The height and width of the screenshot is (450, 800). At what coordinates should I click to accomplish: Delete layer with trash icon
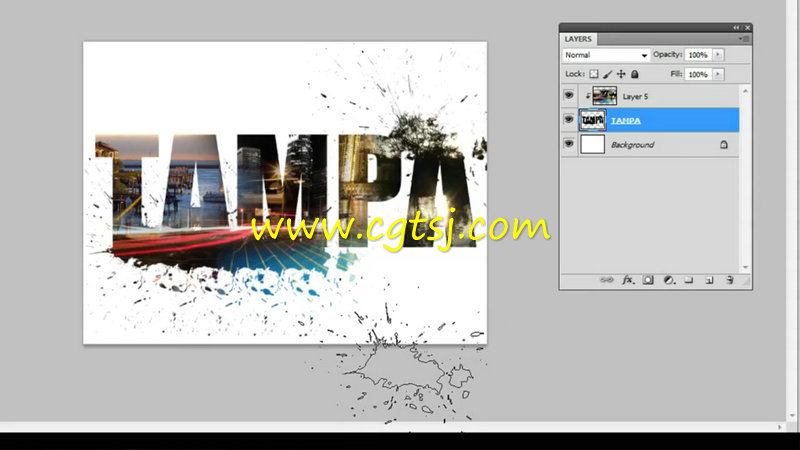(x=730, y=280)
